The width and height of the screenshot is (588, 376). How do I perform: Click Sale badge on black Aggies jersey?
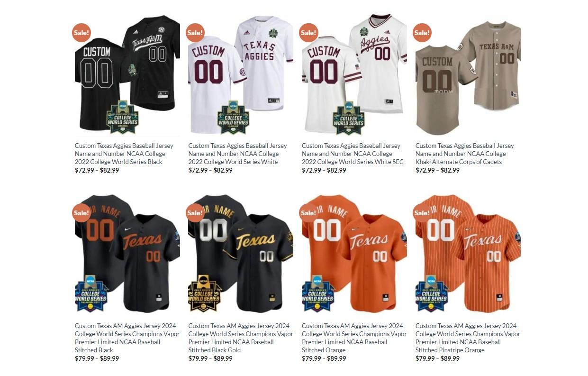pyautogui.click(x=81, y=33)
